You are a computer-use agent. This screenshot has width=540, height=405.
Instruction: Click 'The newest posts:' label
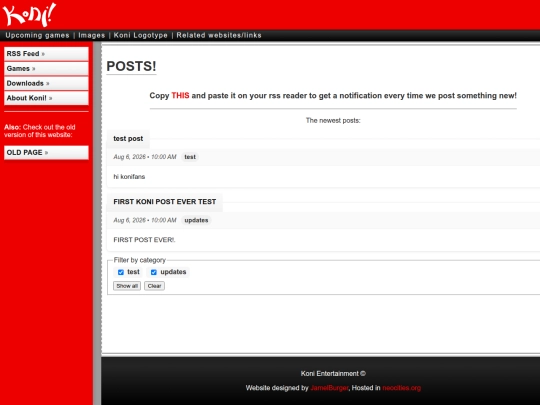pos(333,121)
